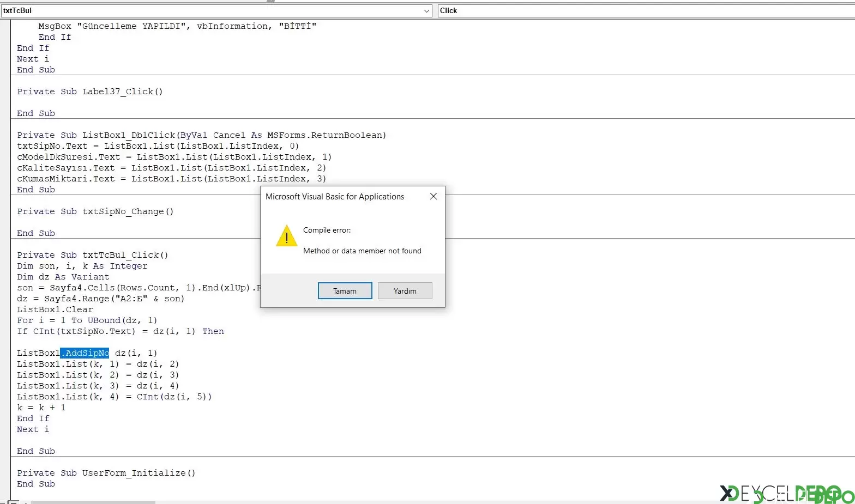855x504 pixels.
Task: Click the line 'For i = 1 To UBound(dz, 1)'
Action: [x=87, y=320]
